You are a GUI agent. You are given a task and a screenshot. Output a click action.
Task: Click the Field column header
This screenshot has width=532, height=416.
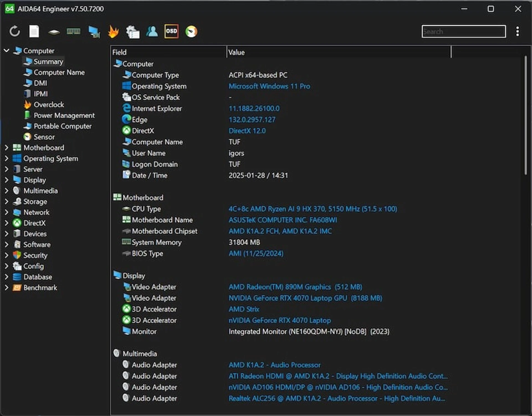pyautogui.click(x=168, y=52)
